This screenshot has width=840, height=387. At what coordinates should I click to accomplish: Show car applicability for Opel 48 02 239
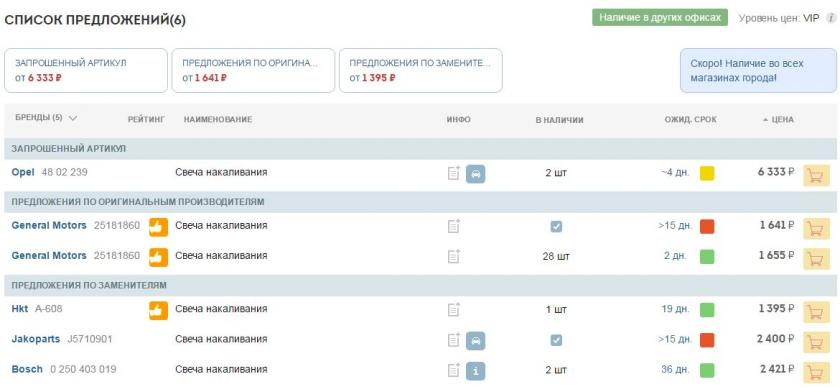[x=476, y=174]
